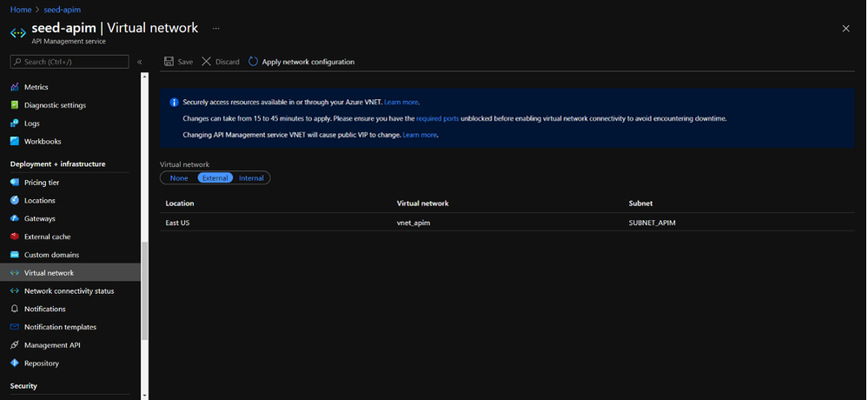Viewport: 868px width, 400px height.
Task: Click the Discard X icon
Action: point(207,62)
